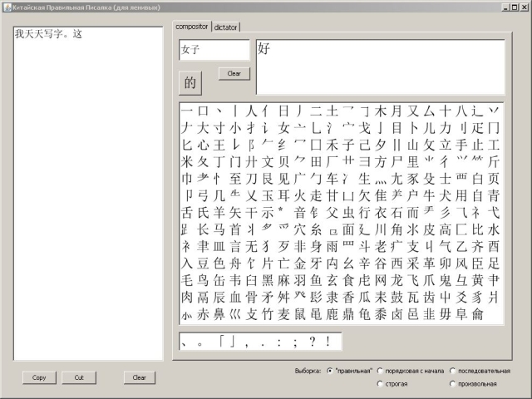Select the 羊 radical in the grid
The height and width of the screenshot is (399, 532).
219,213
